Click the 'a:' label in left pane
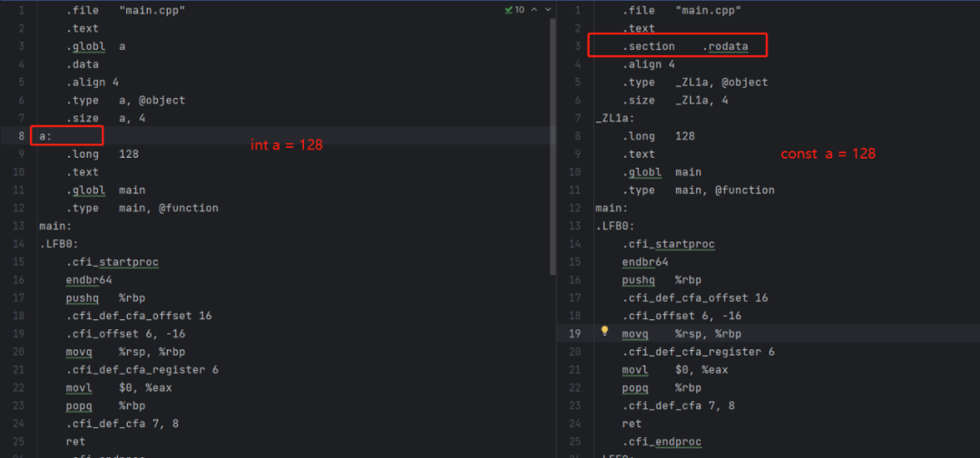 coord(45,136)
